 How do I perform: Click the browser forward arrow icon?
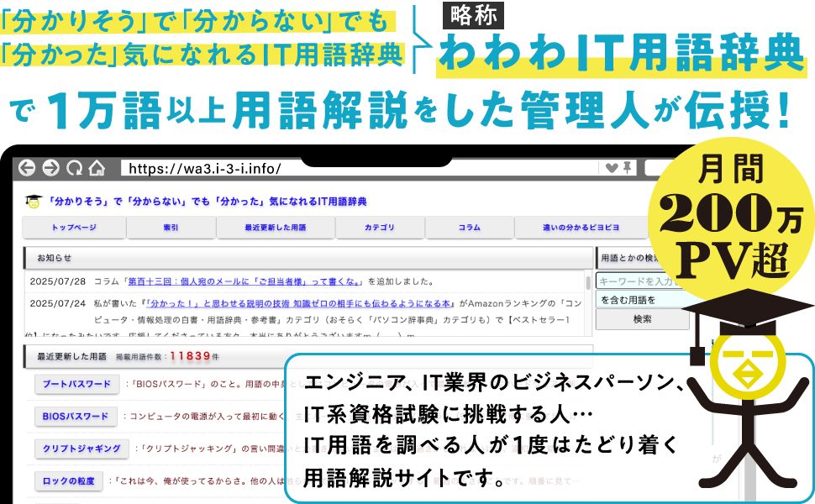pyautogui.click(x=50, y=168)
